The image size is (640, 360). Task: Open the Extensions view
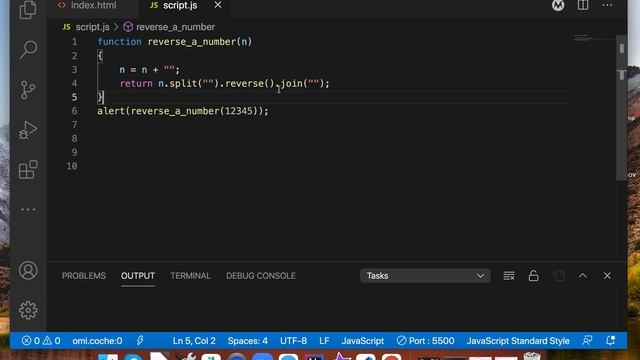point(28,169)
